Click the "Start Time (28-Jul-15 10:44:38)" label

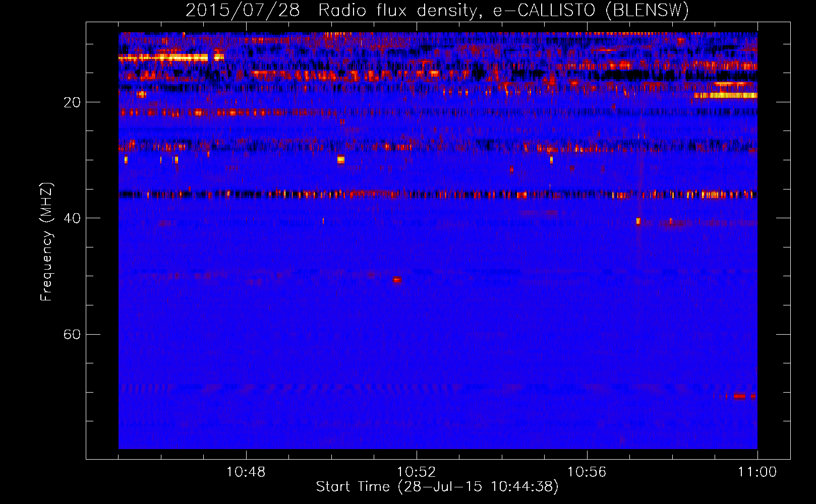[437, 487]
